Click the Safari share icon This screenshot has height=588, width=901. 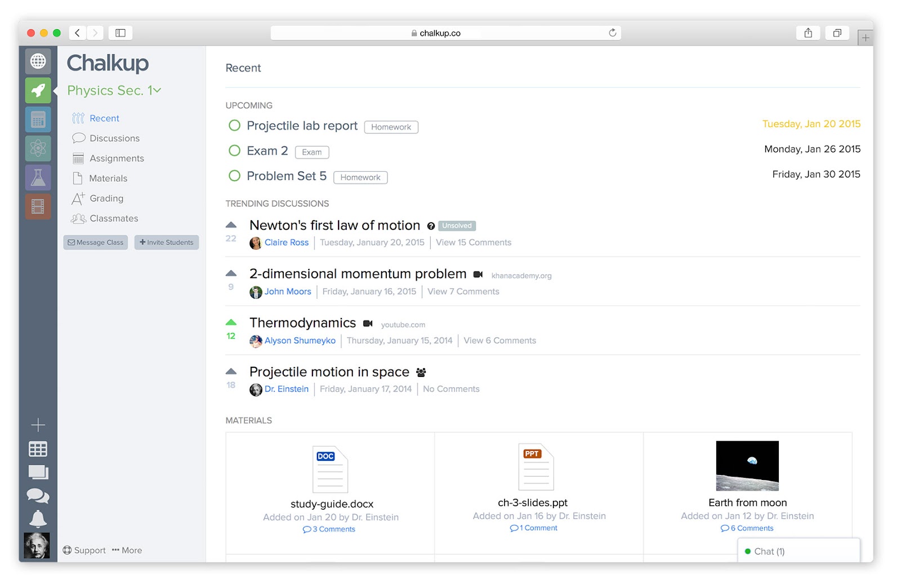[x=808, y=33]
